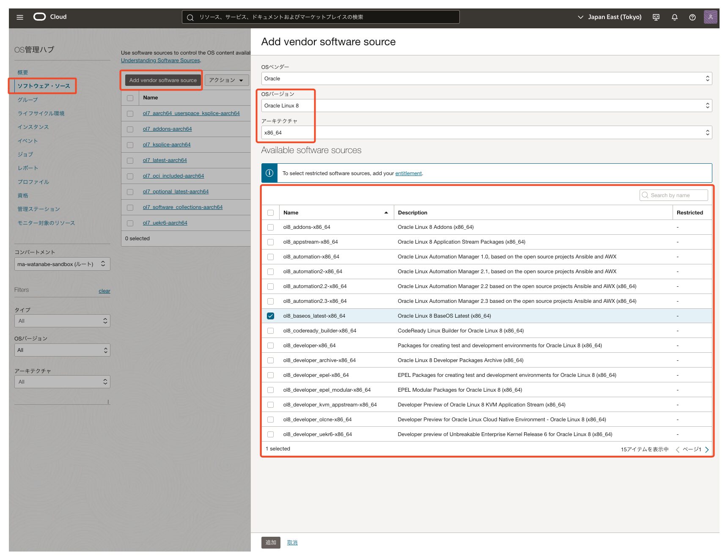Click the 追加 button
Viewport: 728px width, 560px height.
271,542
